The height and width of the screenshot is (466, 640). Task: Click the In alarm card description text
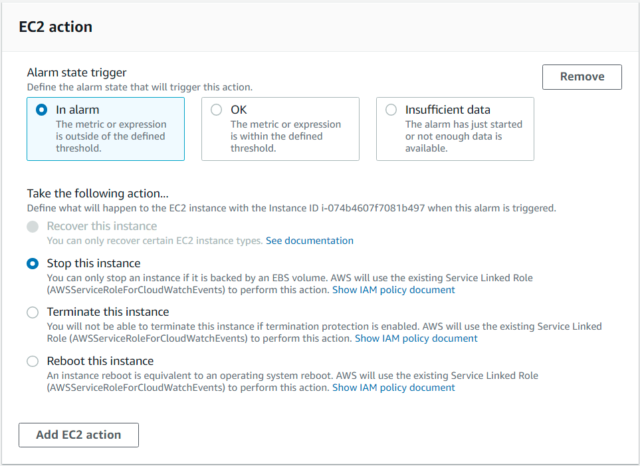[x=111, y=136]
